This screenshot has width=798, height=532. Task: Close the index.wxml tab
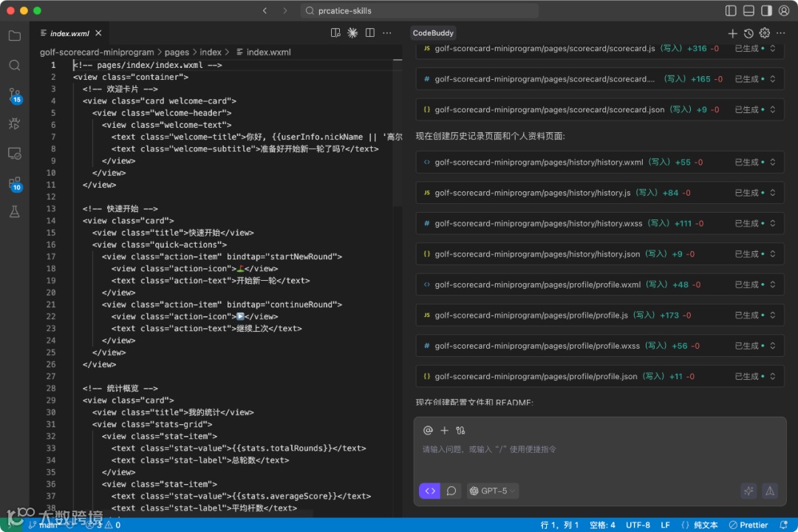pos(98,33)
